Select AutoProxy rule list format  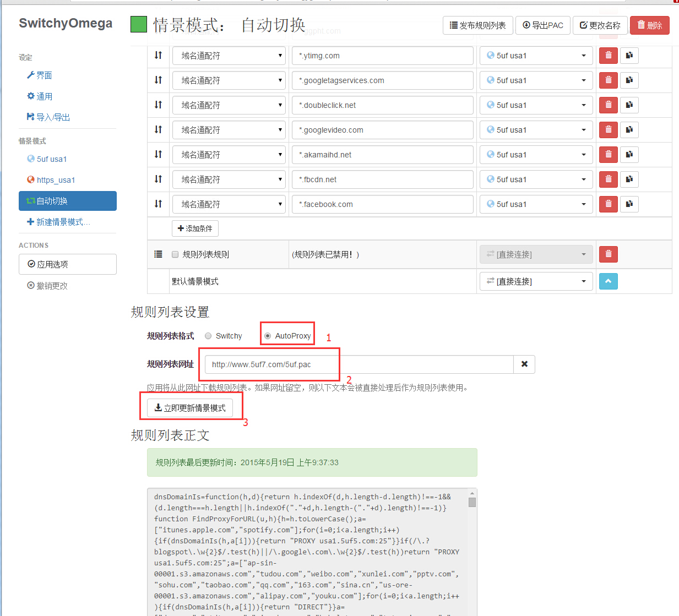pos(268,336)
